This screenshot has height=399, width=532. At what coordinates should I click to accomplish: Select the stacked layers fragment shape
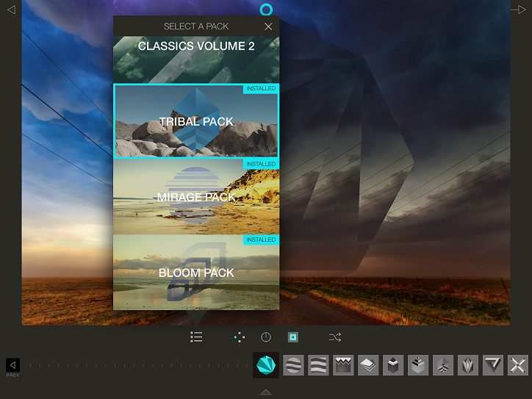[368, 365]
